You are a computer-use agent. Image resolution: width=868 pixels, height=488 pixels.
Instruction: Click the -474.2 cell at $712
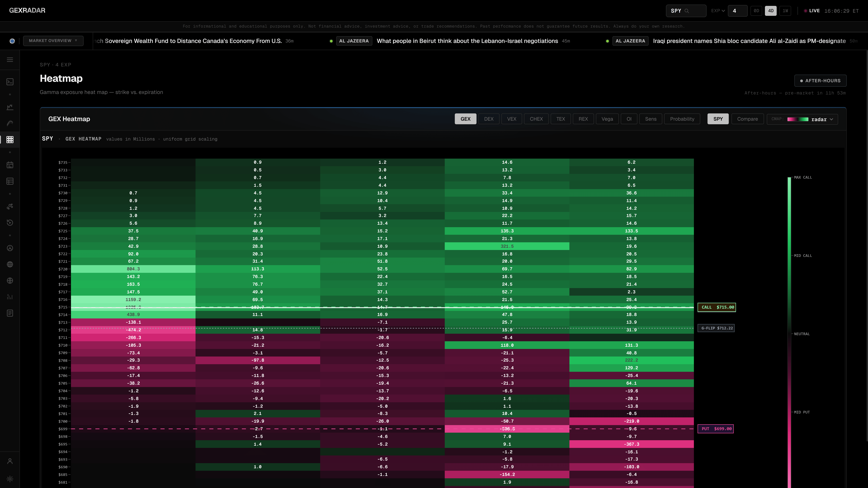[133, 330]
